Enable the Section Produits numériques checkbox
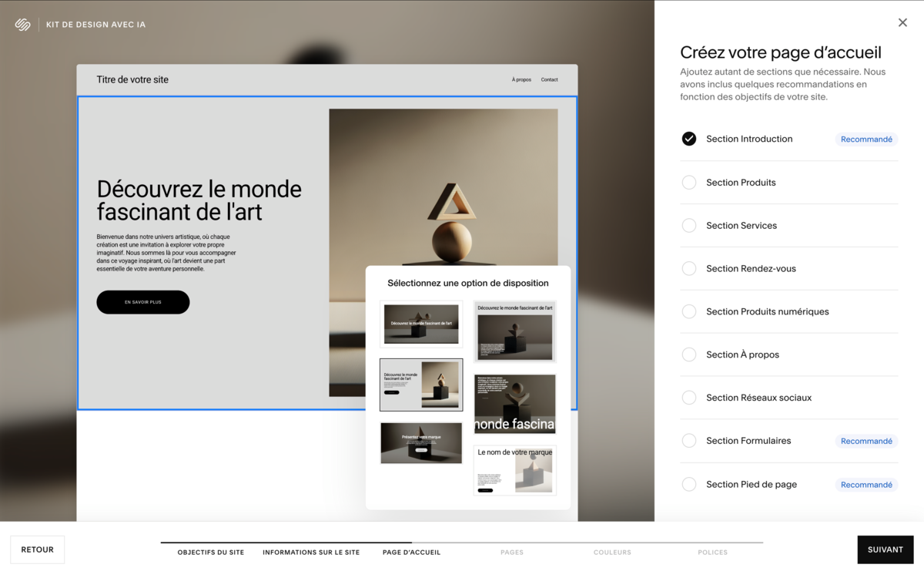 tap(689, 311)
